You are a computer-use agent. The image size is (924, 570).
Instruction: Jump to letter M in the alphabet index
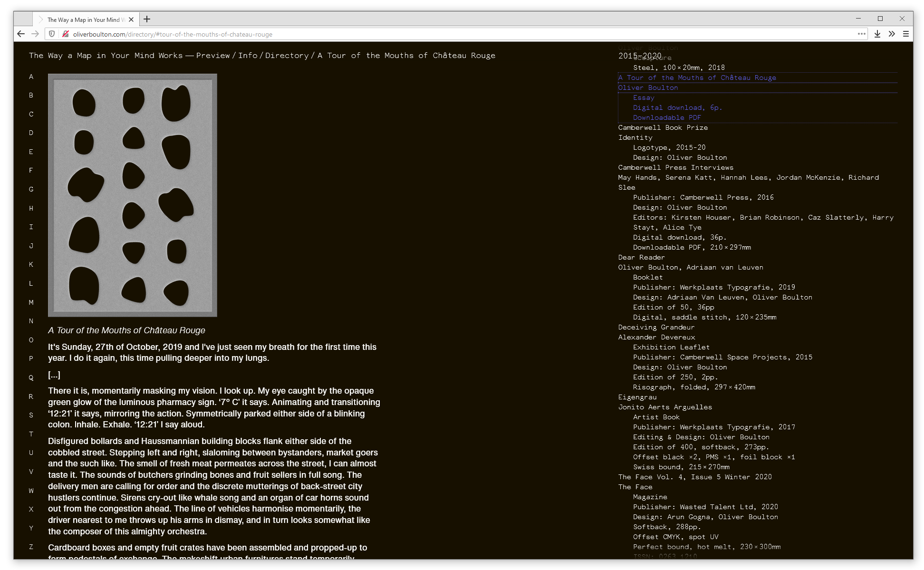[31, 302]
